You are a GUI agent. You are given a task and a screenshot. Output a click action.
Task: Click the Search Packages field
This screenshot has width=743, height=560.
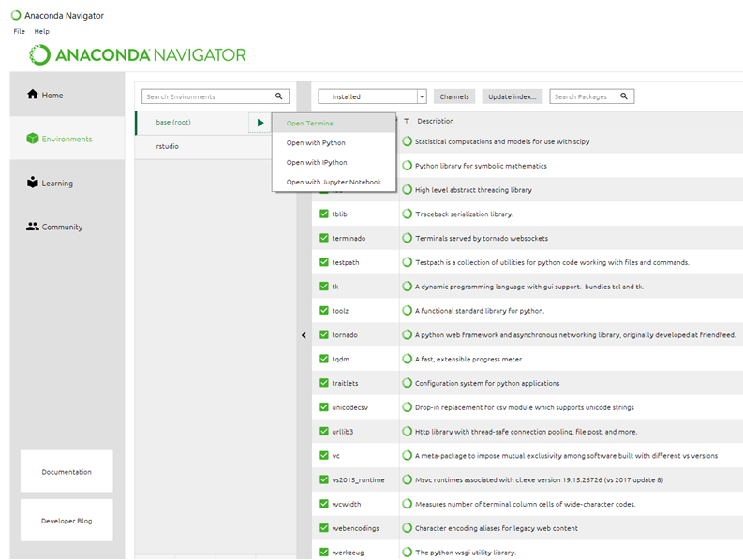pyautogui.click(x=591, y=96)
